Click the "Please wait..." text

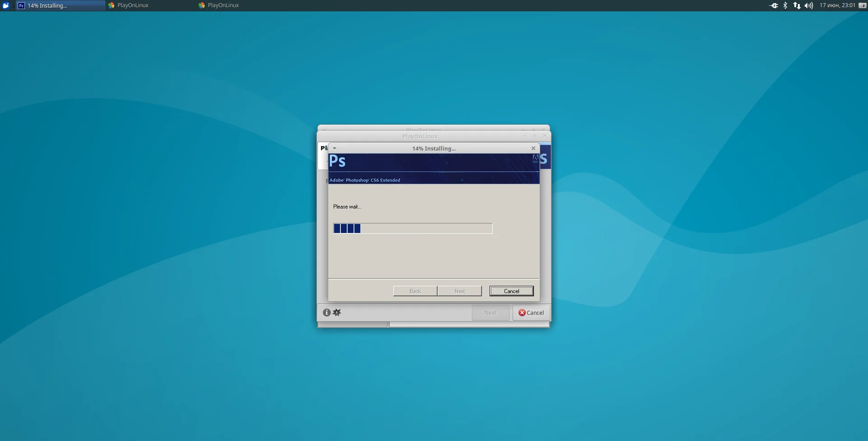(x=347, y=207)
